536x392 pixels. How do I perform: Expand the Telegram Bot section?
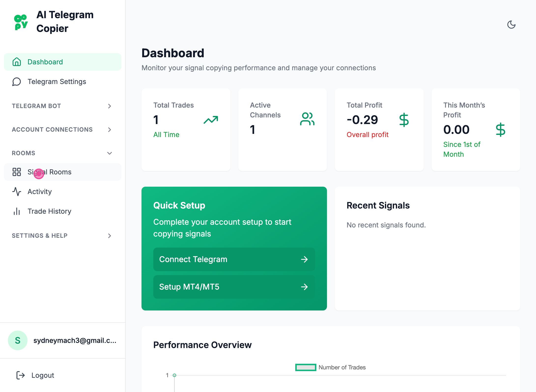[110, 106]
